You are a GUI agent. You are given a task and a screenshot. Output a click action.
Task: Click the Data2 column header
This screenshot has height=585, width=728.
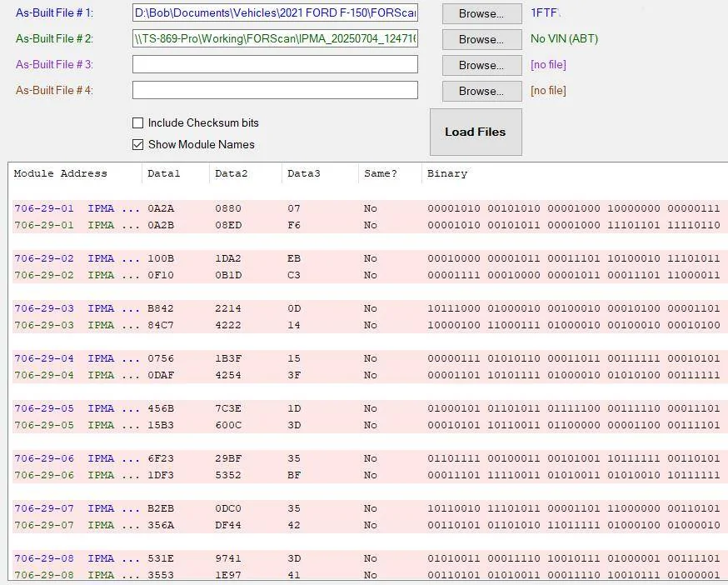232,173
